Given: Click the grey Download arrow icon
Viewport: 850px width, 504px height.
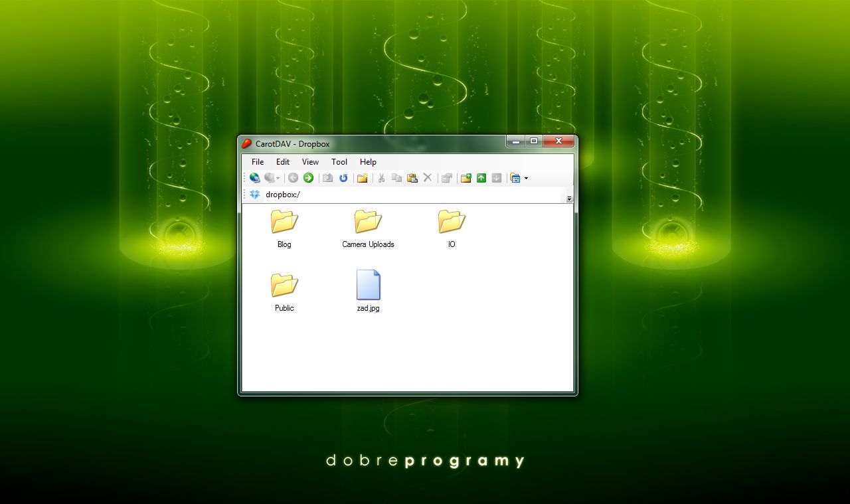Looking at the screenshot, I should point(497,178).
